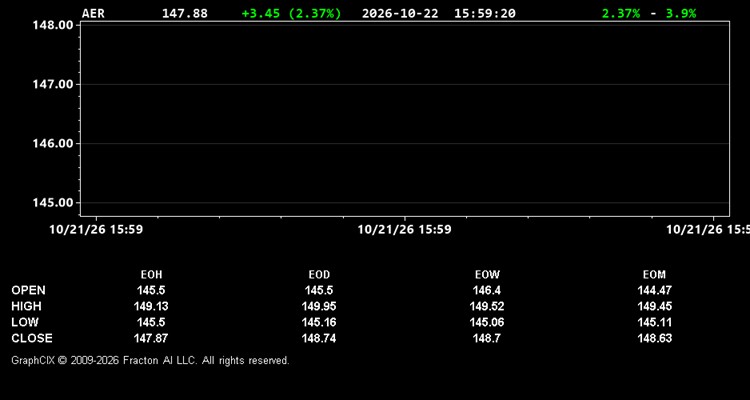The image size is (750, 400).
Task: Select EOD open value 145.5
Action: coord(319,290)
